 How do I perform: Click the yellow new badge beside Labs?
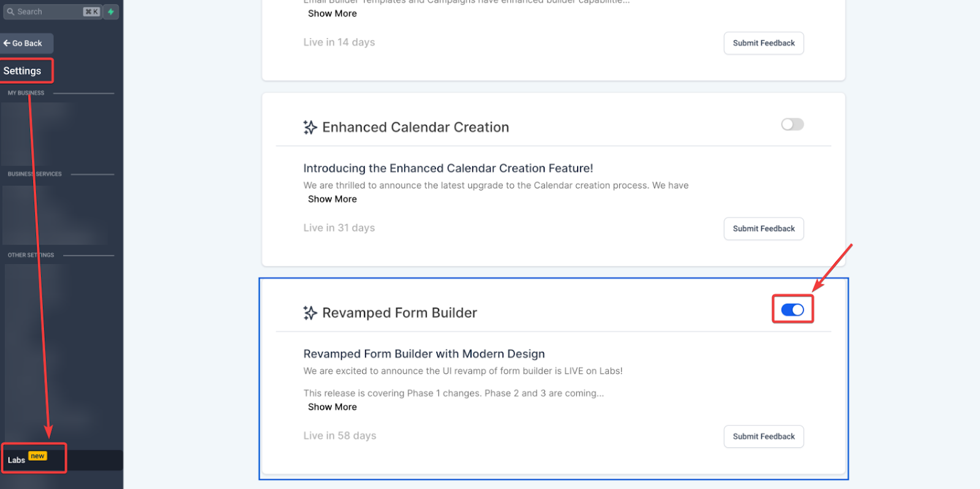tap(37, 456)
